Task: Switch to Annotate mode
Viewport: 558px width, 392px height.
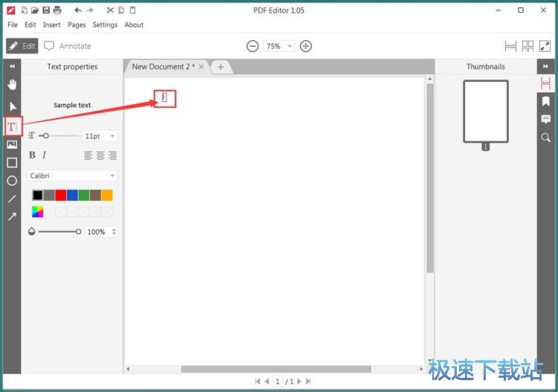Action: [x=67, y=46]
